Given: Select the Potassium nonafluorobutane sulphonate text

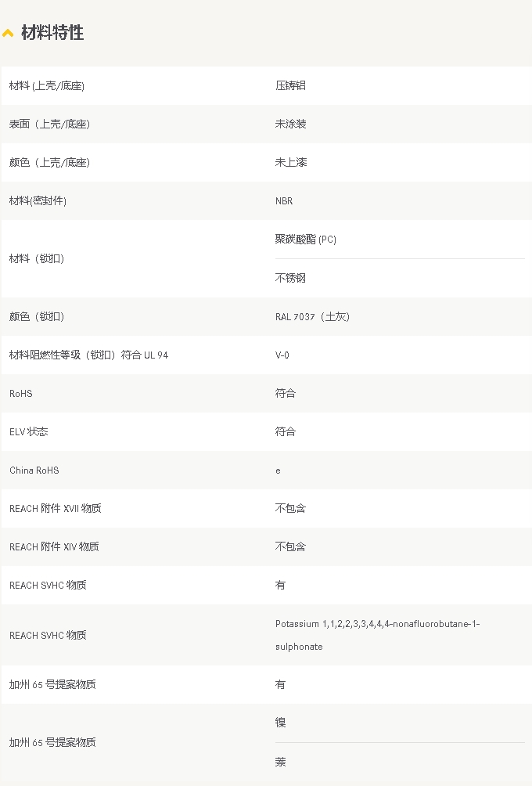Looking at the screenshot, I should pyautogui.click(x=377, y=635).
